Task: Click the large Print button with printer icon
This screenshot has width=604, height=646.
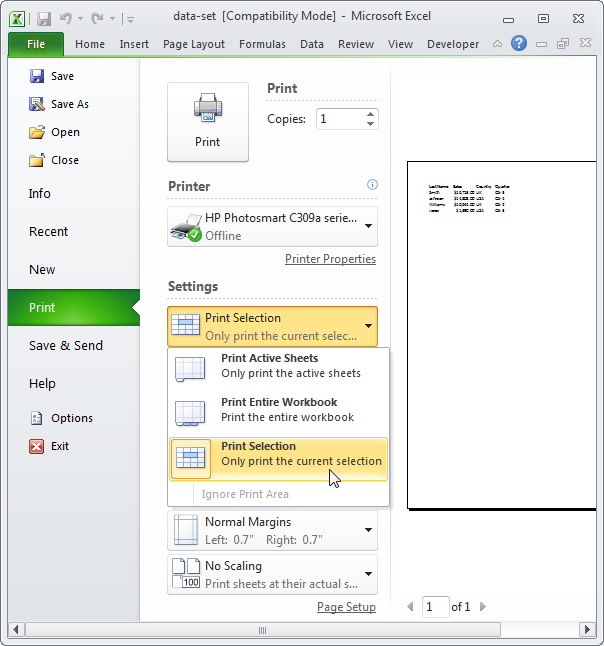Action: [208, 122]
